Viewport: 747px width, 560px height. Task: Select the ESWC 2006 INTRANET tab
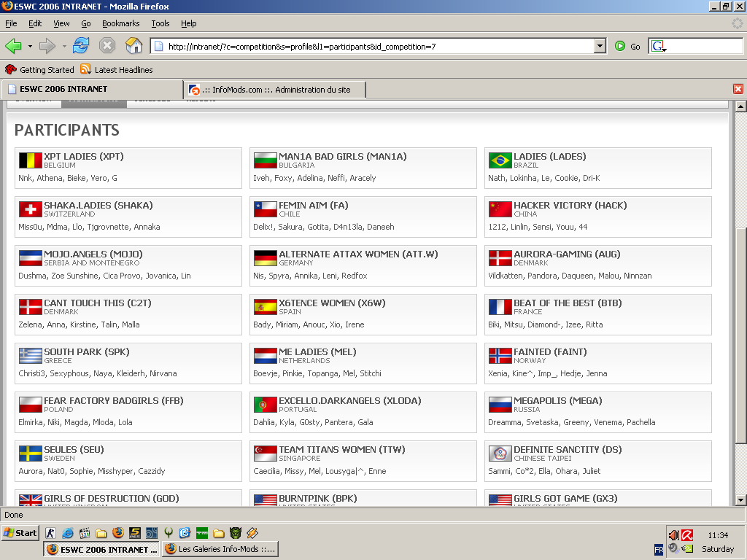click(x=93, y=89)
